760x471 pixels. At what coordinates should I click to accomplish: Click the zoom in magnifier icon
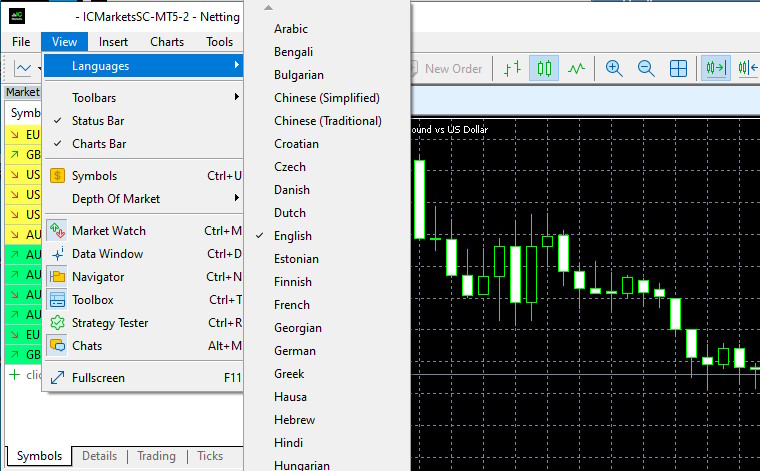pos(614,68)
